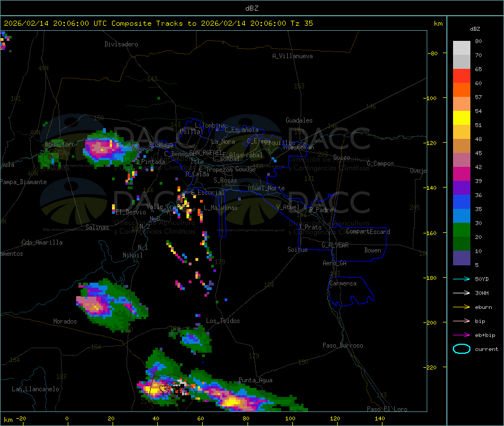Click the dBZ title at top of window
The width and height of the screenshot is (504, 426).
251,8
